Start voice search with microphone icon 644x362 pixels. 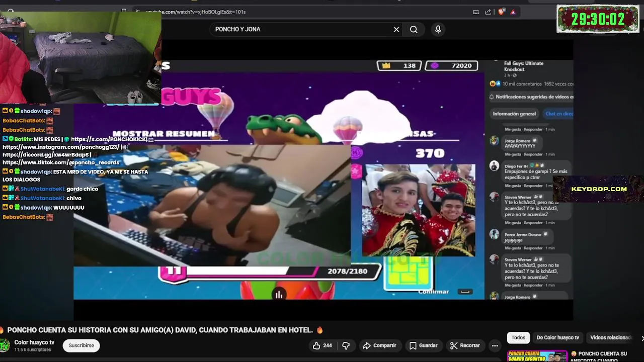(438, 30)
